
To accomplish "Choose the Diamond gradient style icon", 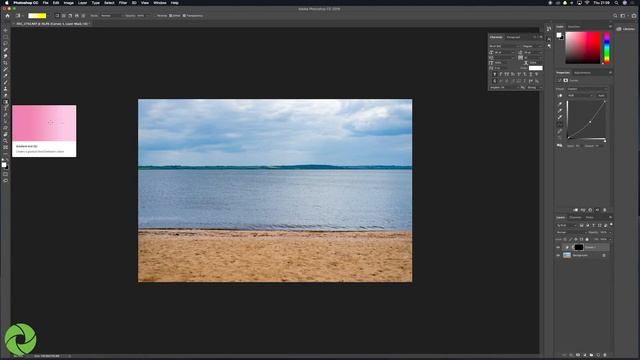I will pos(83,16).
